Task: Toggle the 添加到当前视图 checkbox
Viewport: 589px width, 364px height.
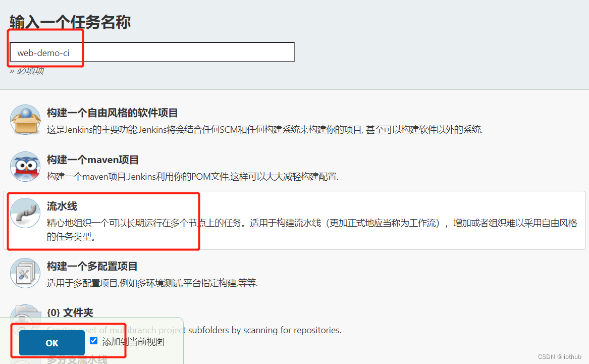Action: pos(93,341)
